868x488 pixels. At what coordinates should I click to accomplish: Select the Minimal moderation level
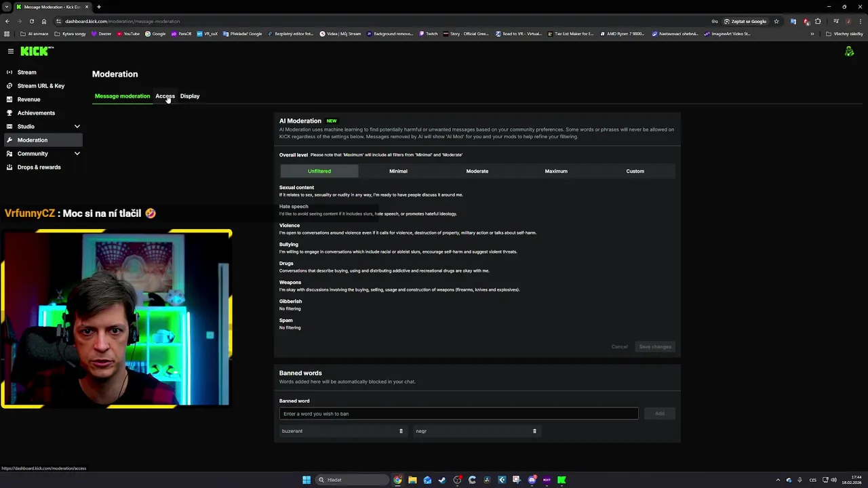(398, 171)
